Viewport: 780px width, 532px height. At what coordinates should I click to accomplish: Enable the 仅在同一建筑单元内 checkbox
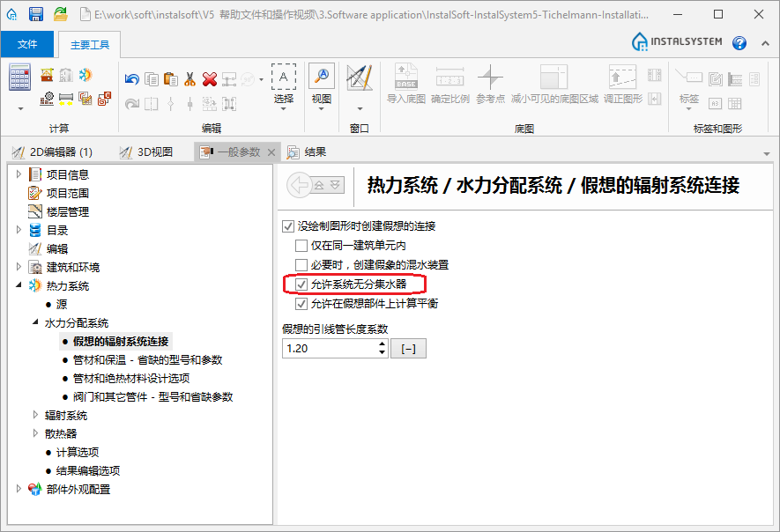pos(301,246)
